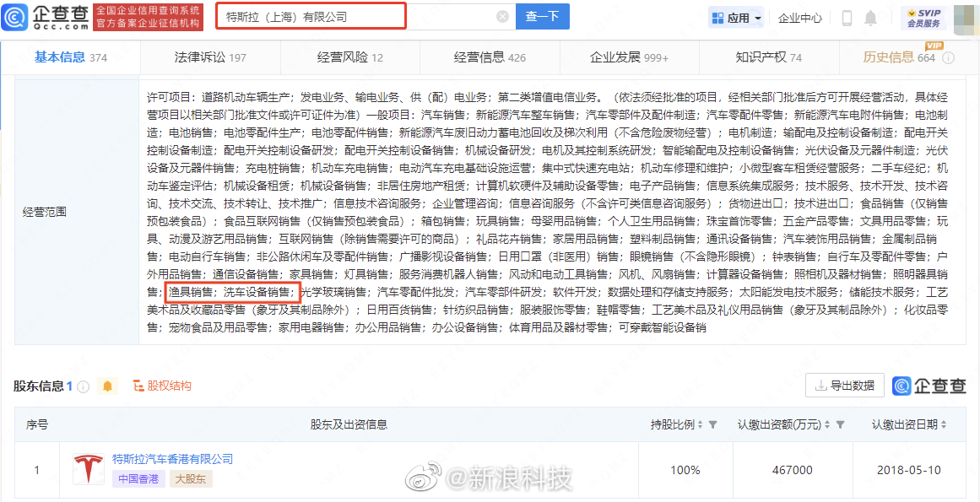Click the 官方备案企业征信机构 banner
980x502 pixels.
[148, 24]
